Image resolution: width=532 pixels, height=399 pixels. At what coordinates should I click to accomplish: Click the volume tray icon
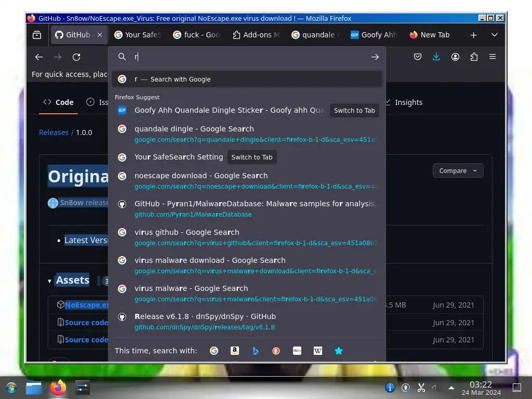(434, 388)
